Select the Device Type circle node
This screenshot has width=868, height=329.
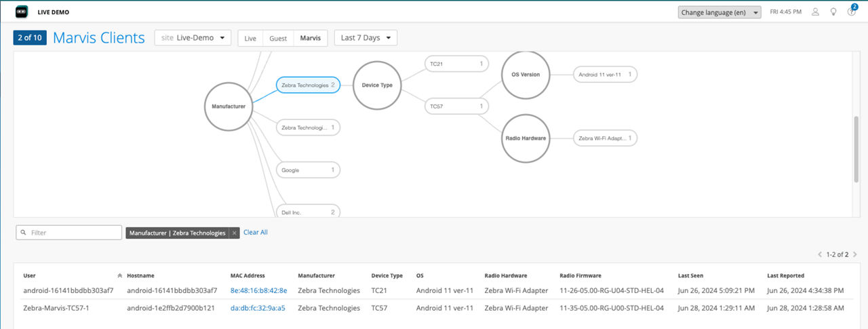click(x=377, y=85)
